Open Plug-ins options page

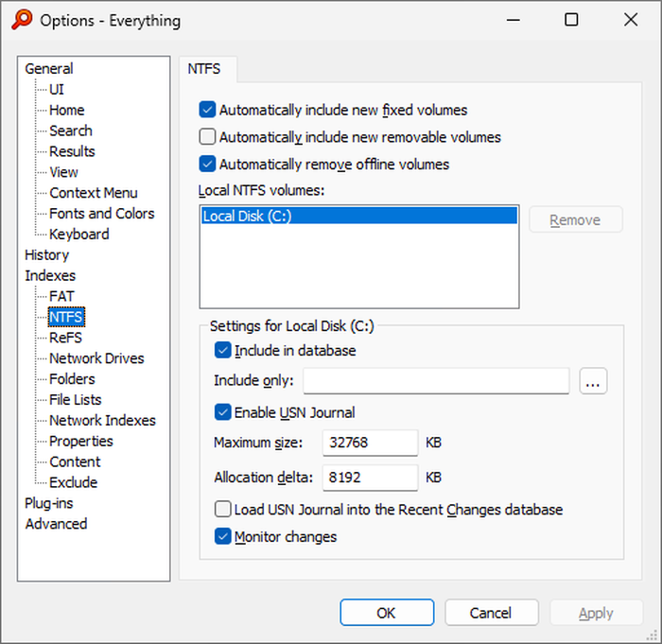[49, 503]
